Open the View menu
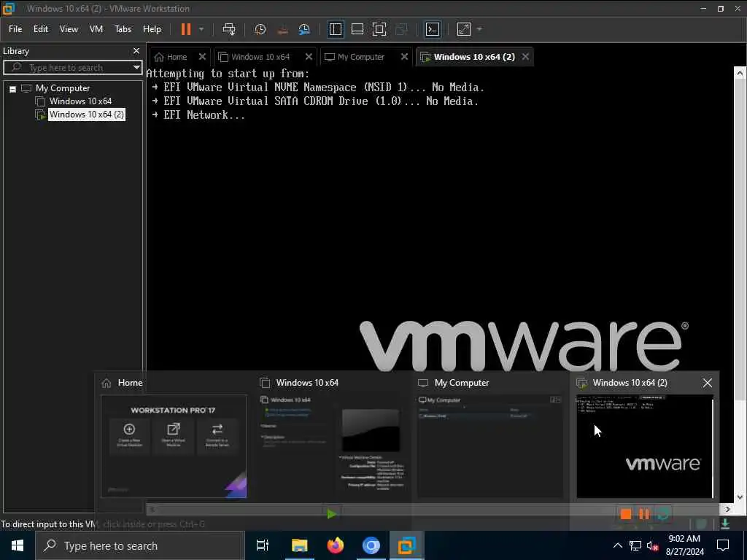This screenshot has height=560, width=747. (x=69, y=29)
